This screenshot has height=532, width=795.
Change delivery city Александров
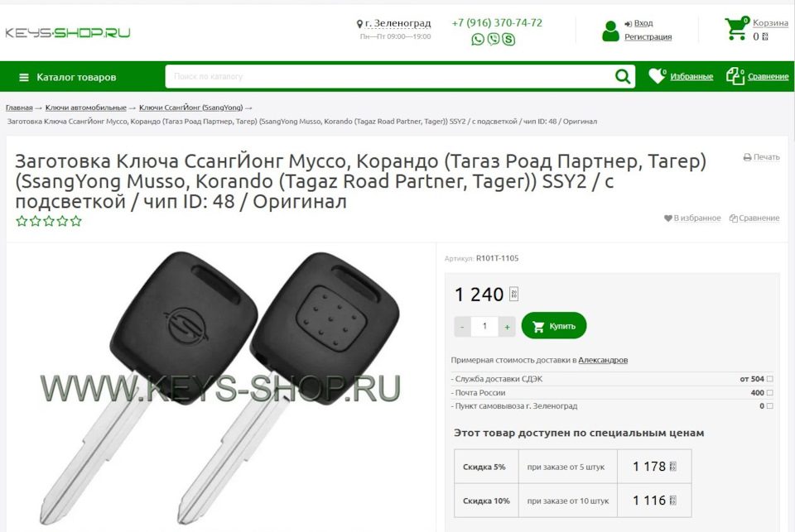[603, 360]
